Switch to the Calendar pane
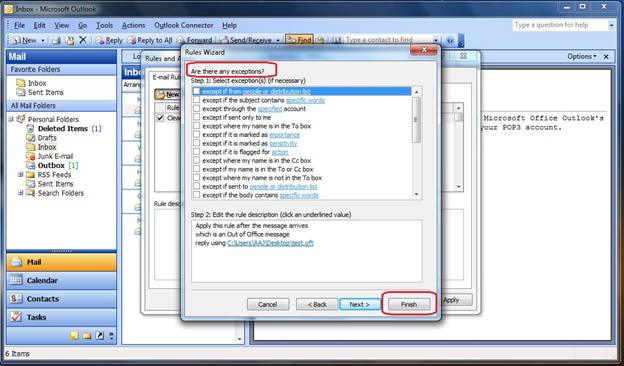This screenshot has width=624, height=366. click(x=61, y=280)
